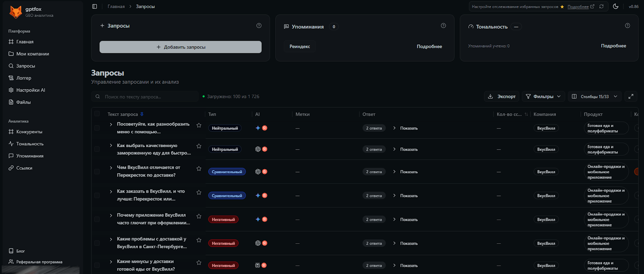Toggle the sidebar panel icon
Viewport: 644px width, 274px height.
pos(95,6)
